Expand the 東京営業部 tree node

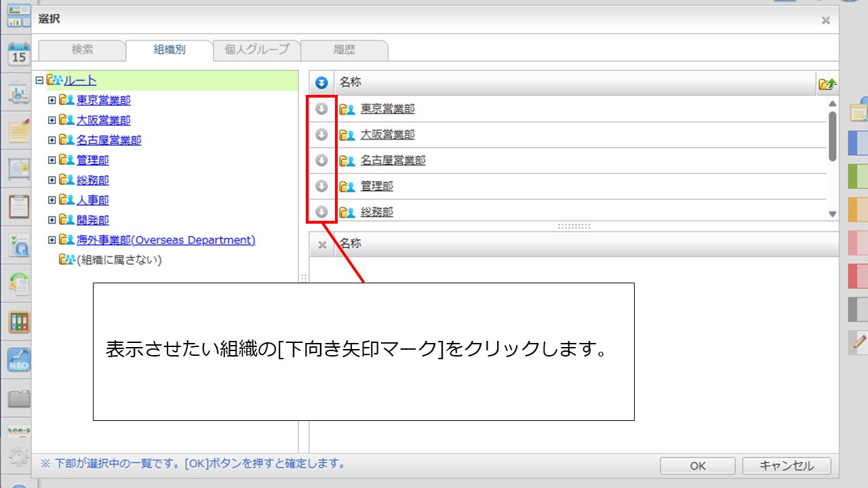tap(52, 100)
